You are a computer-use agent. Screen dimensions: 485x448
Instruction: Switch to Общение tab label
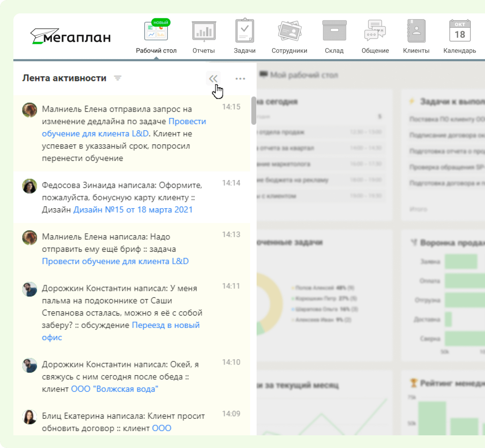click(x=375, y=51)
